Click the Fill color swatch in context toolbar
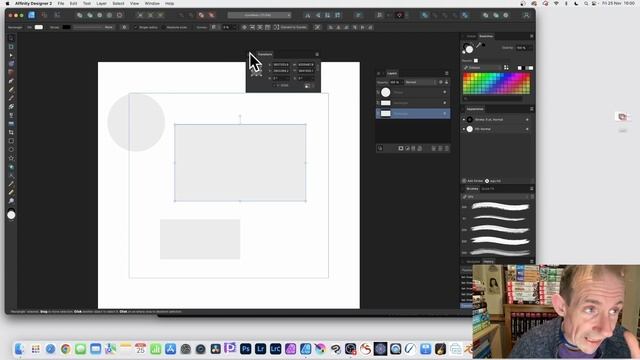The height and width of the screenshot is (360, 640). [x=39, y=27]
